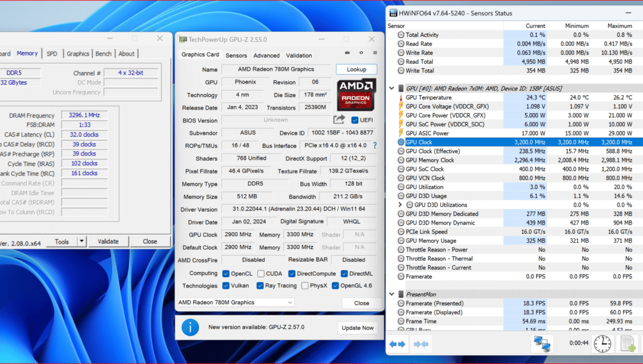Click the chip icon beside GPU [#0] header

click(x=401, y=88)
